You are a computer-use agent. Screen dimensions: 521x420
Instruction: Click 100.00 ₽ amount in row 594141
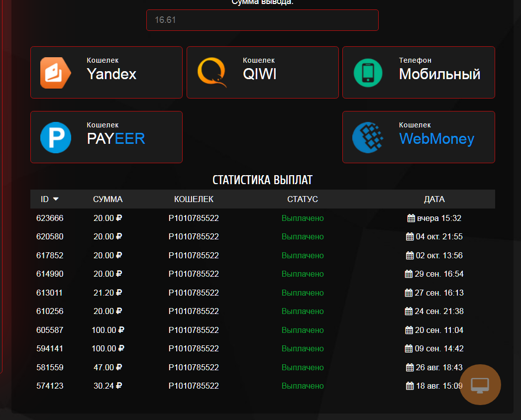click(x=107, y=348)
